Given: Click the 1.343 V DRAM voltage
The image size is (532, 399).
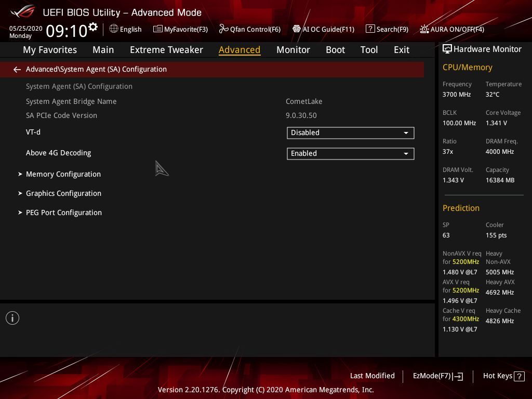Looking at the screenshot, I should [x=453, y=180].
